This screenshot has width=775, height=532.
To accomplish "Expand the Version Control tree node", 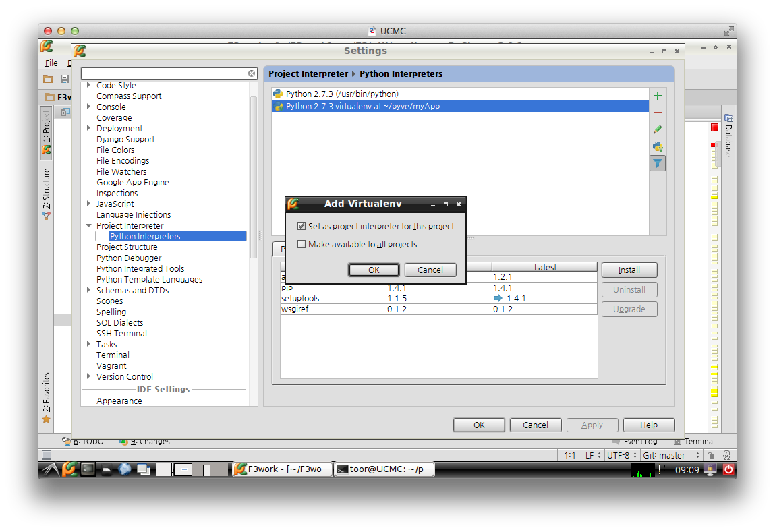I will pos(89,376).
